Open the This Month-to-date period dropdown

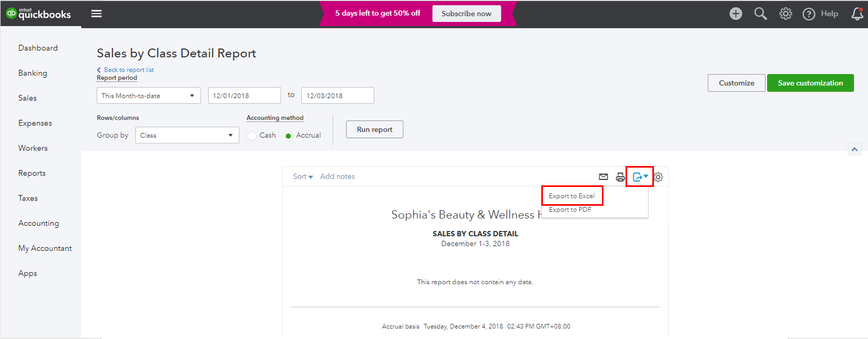pyautogui.click(x=149, y=96)
